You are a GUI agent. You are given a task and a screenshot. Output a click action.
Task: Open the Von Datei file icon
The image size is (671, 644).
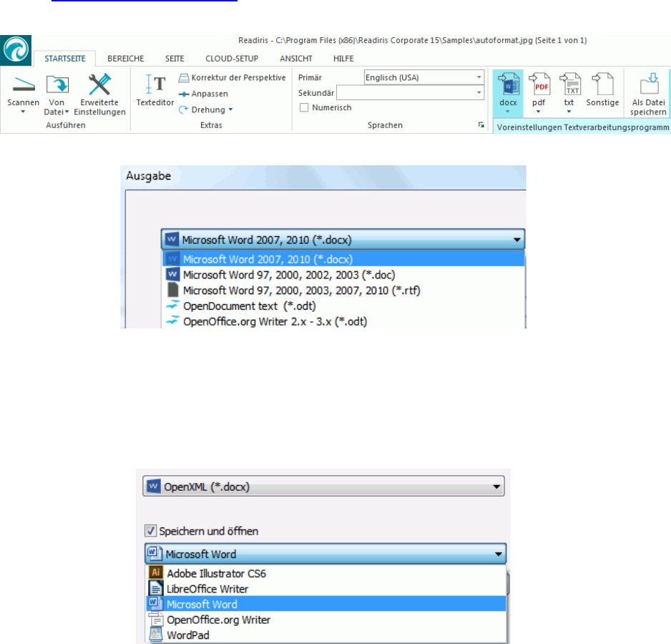click(x=57, y=84)
